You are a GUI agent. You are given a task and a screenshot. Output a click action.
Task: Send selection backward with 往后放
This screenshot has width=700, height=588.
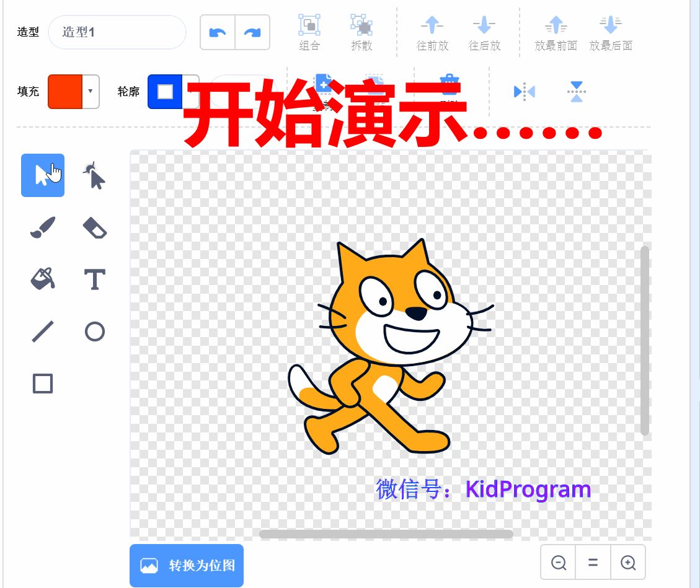click(x=484, y=33)
